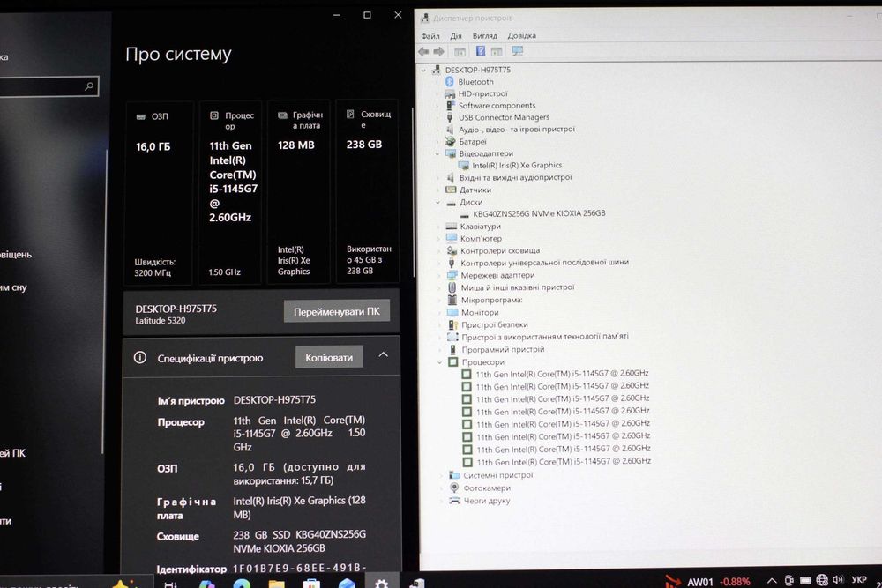This screenshot has height=588, width=882.
Task: Click the USB Connector Managers icon
Action: [x=450, y=117]
